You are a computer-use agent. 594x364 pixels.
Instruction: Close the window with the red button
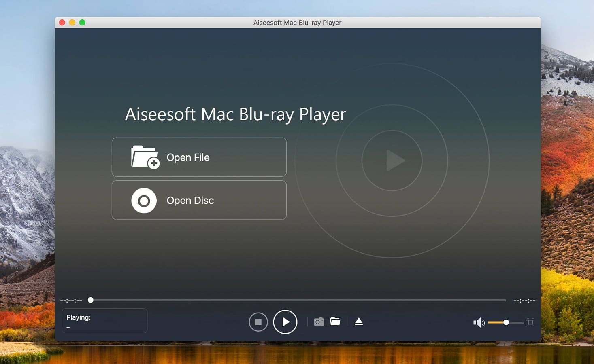coord(62,23)
